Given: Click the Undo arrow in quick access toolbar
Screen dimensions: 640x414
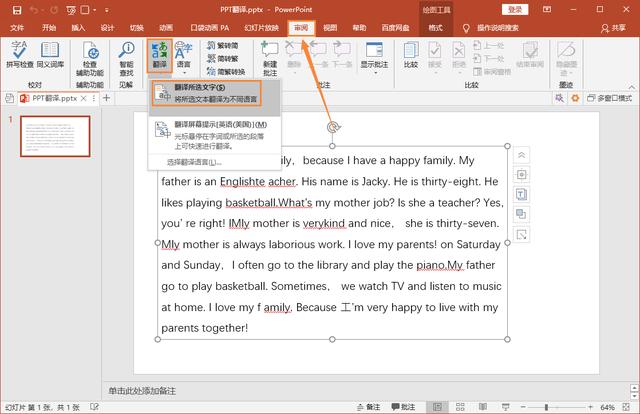Looking at the screenshot, I should tap(34, 10).
